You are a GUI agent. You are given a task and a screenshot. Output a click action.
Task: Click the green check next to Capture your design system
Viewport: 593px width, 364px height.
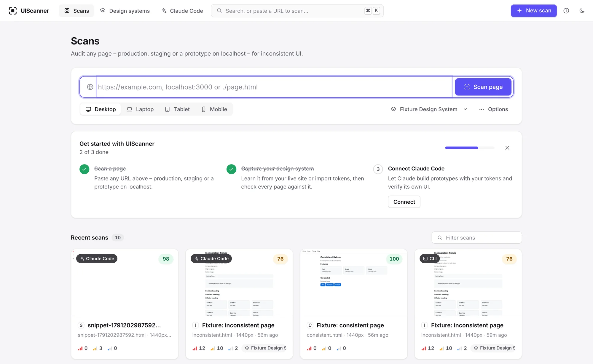[x=231, y=169]
